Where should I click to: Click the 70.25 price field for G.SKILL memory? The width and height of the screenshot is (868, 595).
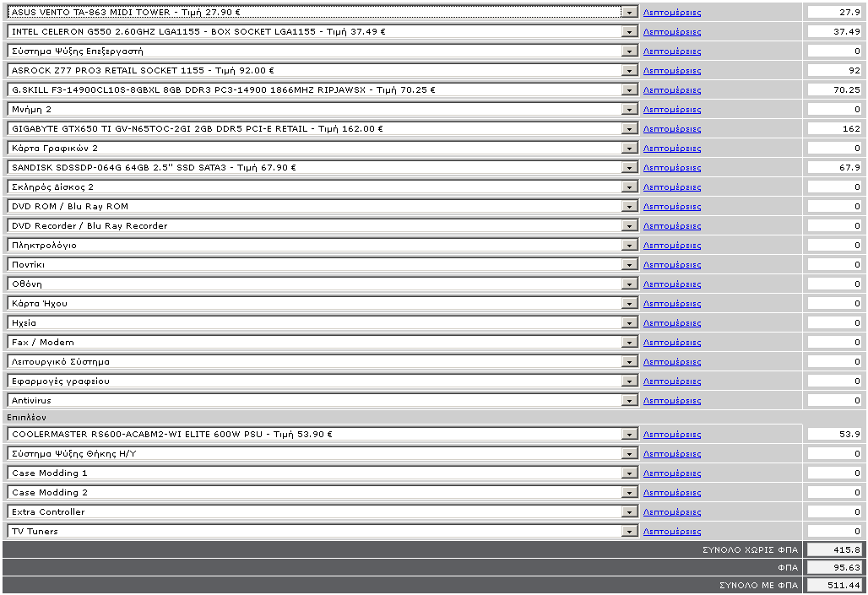(834, 89)
